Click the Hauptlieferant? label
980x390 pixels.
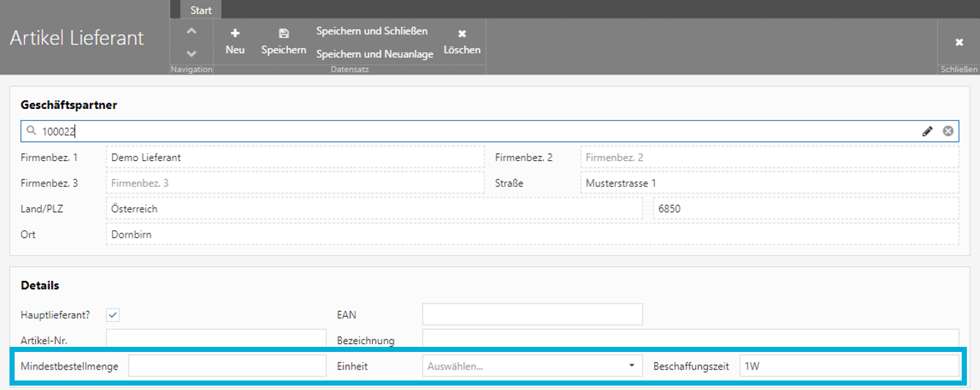click(56, 315)
